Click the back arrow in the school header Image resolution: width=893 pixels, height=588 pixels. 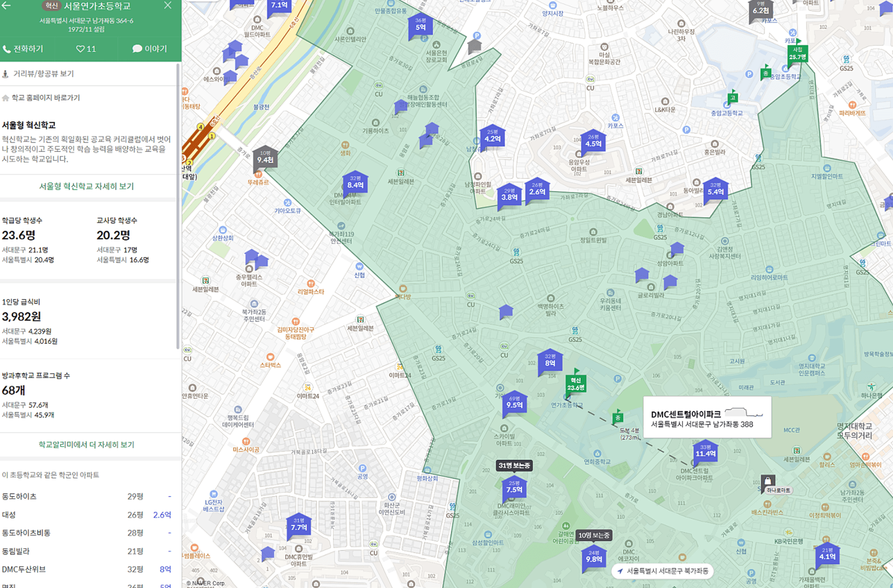click(6, 6)
